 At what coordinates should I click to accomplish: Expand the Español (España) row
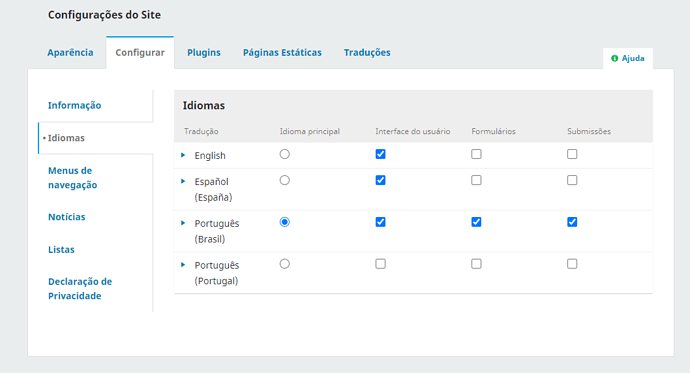click(x=183, y=181)
